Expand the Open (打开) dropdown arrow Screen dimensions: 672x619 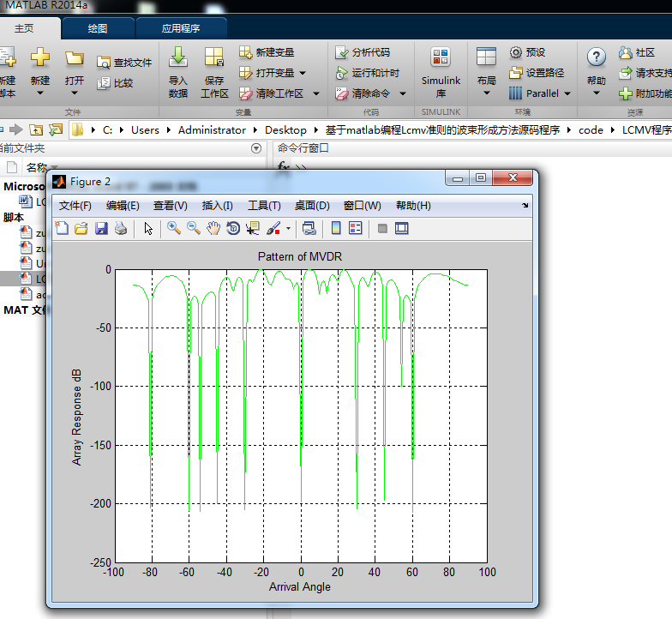pos(74,93)
